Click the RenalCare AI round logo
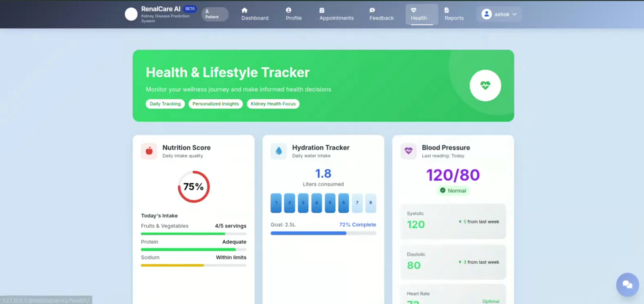Viewport: 644px width, 304px height. [x=131, y=14]
